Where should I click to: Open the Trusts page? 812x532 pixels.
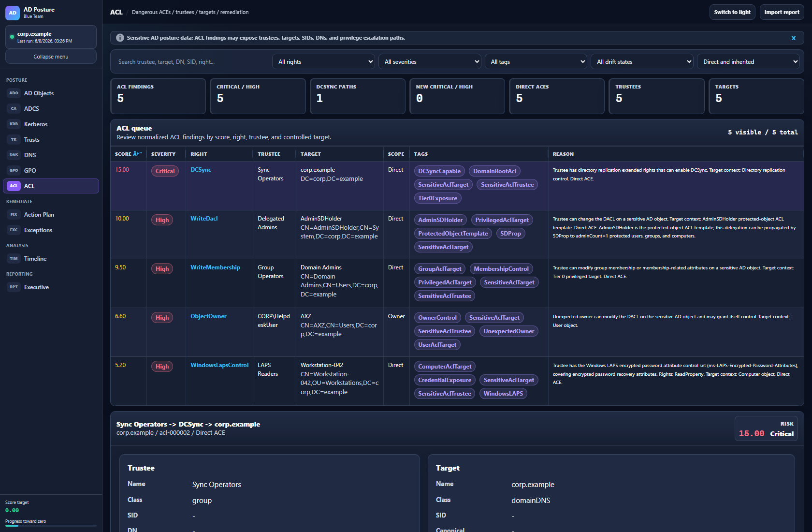coord(51,140)
